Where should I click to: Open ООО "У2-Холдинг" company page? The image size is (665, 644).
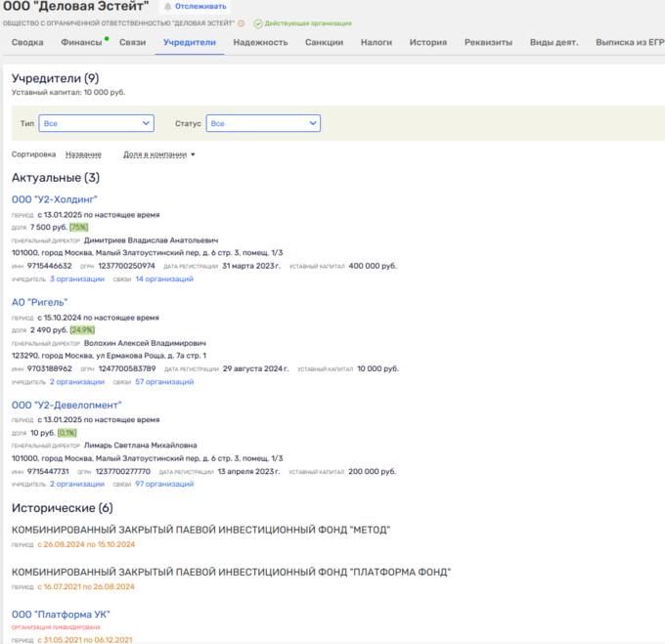point(55,199)
